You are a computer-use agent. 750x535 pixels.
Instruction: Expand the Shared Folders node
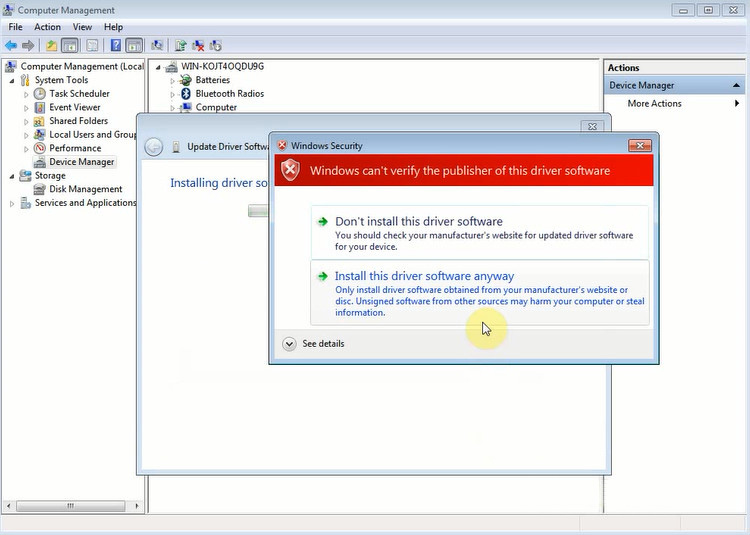(x=26, y=121)
